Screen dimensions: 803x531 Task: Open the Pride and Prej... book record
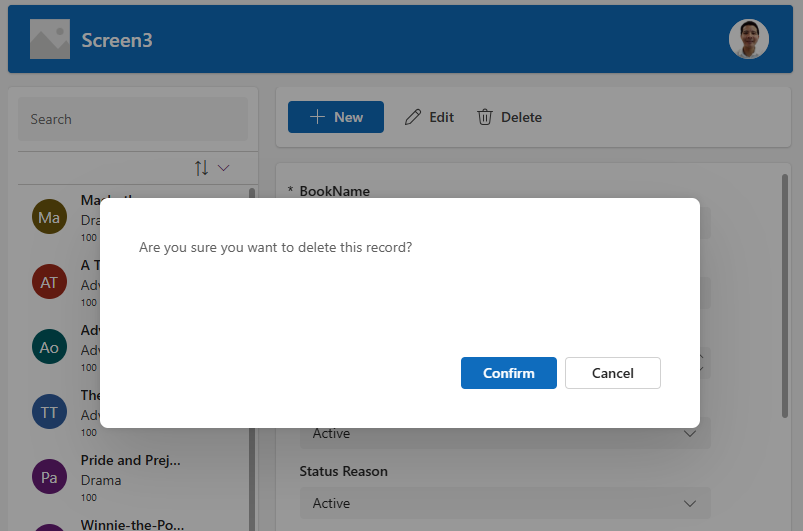coord(131,461)
